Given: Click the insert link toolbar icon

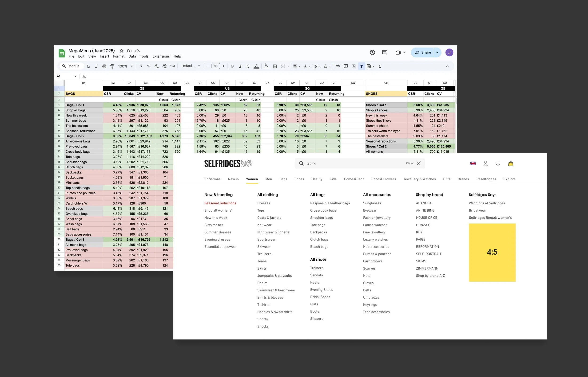Looking at the screenshot, I should click(x=338, y=66).
